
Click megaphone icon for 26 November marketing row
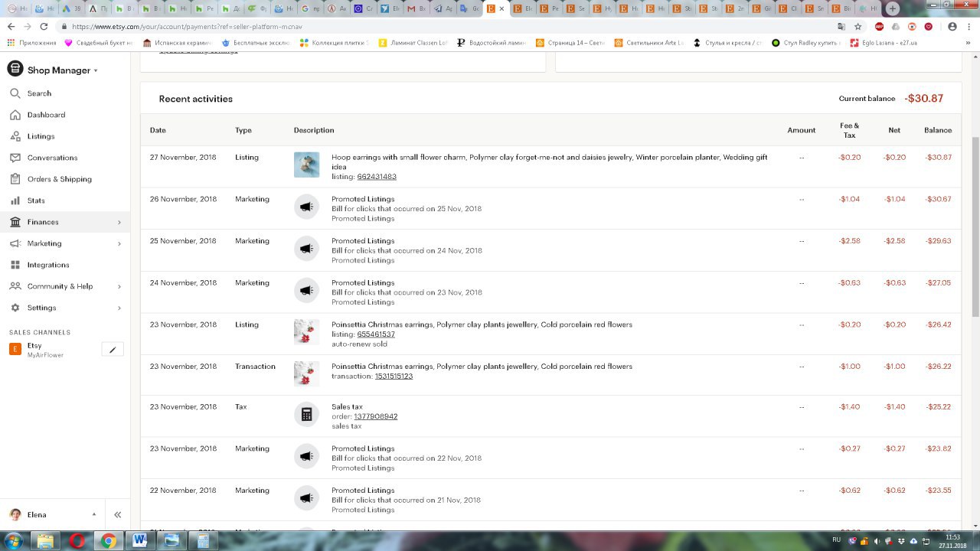(306, 207)
